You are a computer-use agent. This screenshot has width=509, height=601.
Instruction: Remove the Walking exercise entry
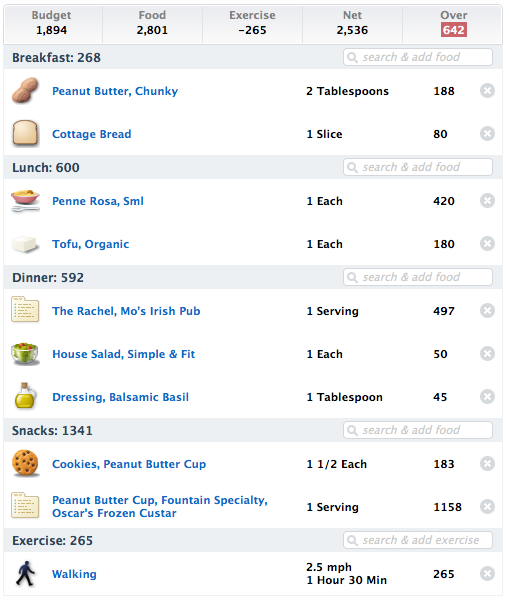[487, 574]
